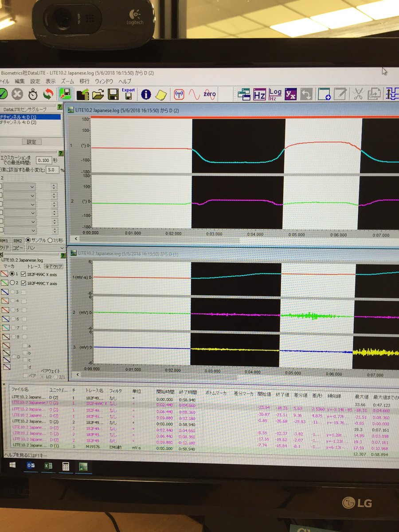The width and height of the screenshot is (399, 532).
Task: Expand the topmost gray combo box
Action: click(32, 187)
